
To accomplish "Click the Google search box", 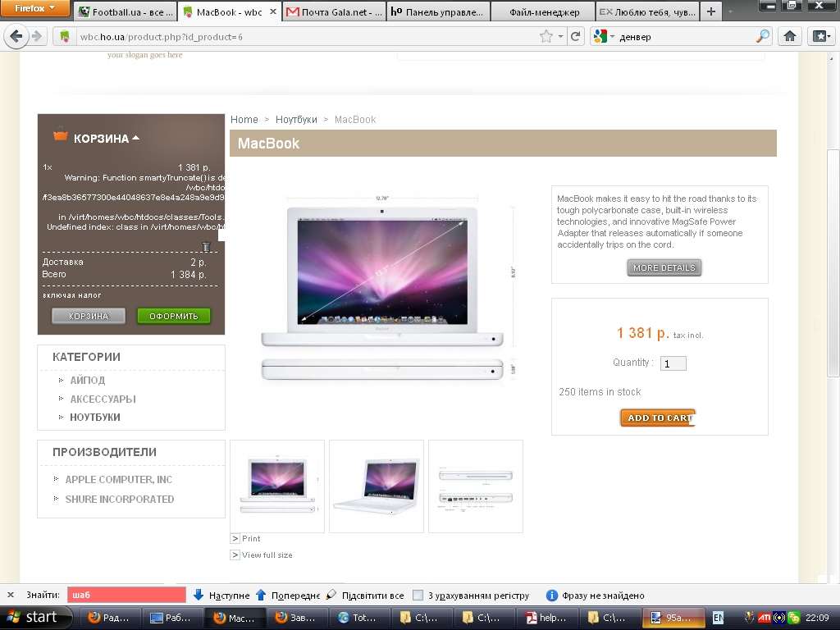I will tap(687, 36).
